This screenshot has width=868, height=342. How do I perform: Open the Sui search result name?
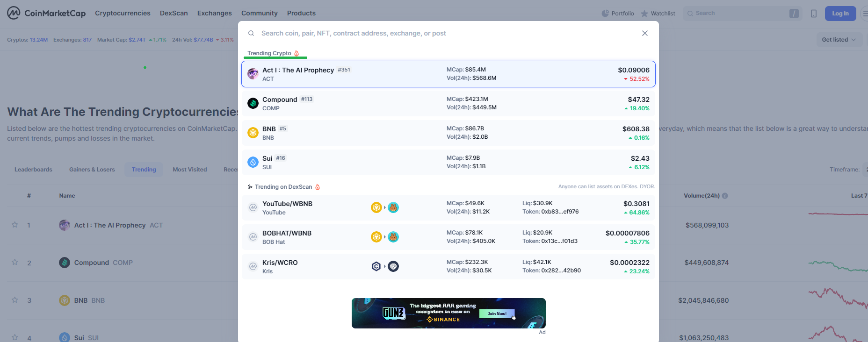coord(267,158)
